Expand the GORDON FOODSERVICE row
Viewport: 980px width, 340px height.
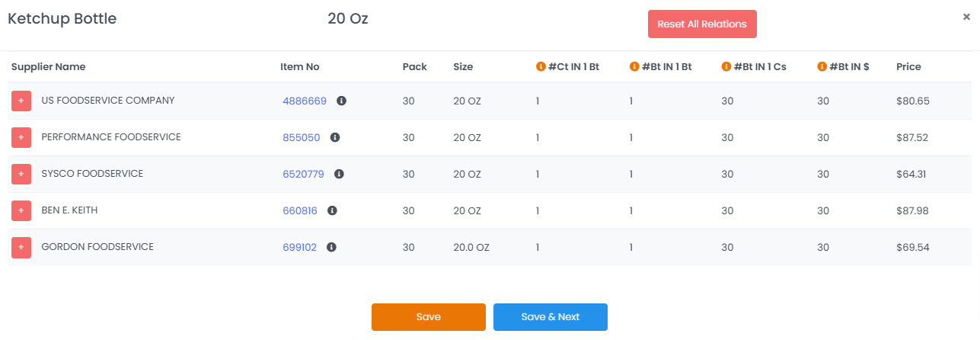21,247
